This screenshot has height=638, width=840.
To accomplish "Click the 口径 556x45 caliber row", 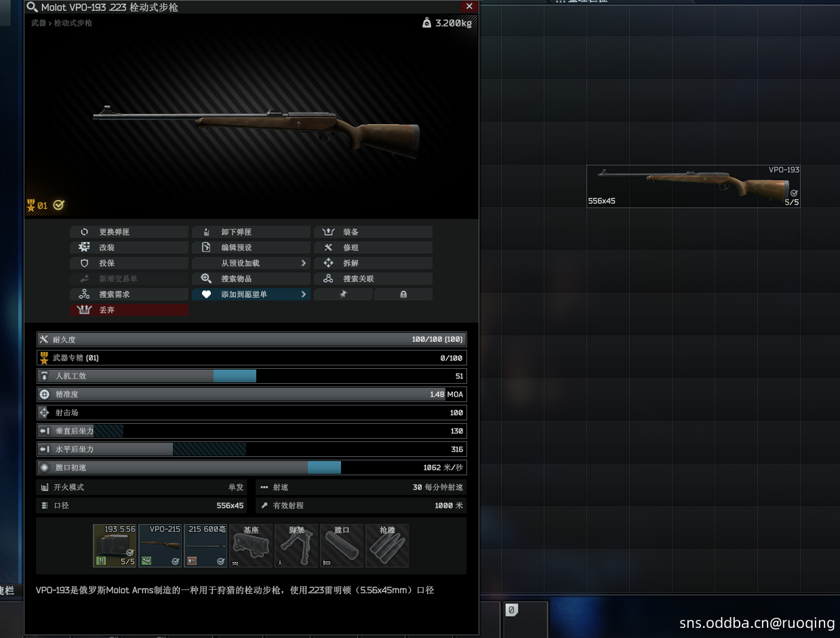I will click(x=142, y=505).
